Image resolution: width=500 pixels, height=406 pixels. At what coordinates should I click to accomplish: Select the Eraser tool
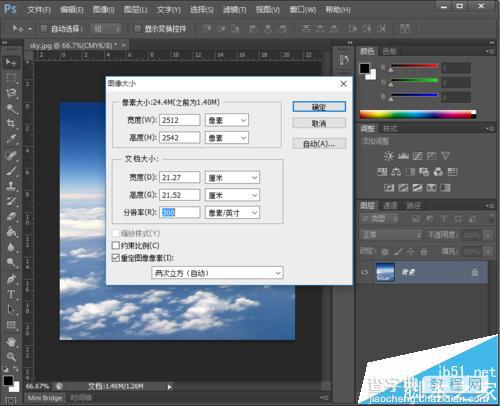(11, 217)
